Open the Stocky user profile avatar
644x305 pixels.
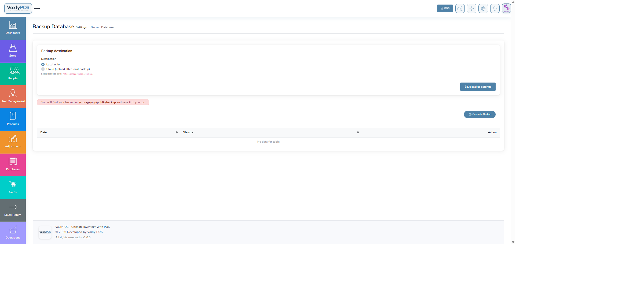pyautogui.click(x=506, y=8)
